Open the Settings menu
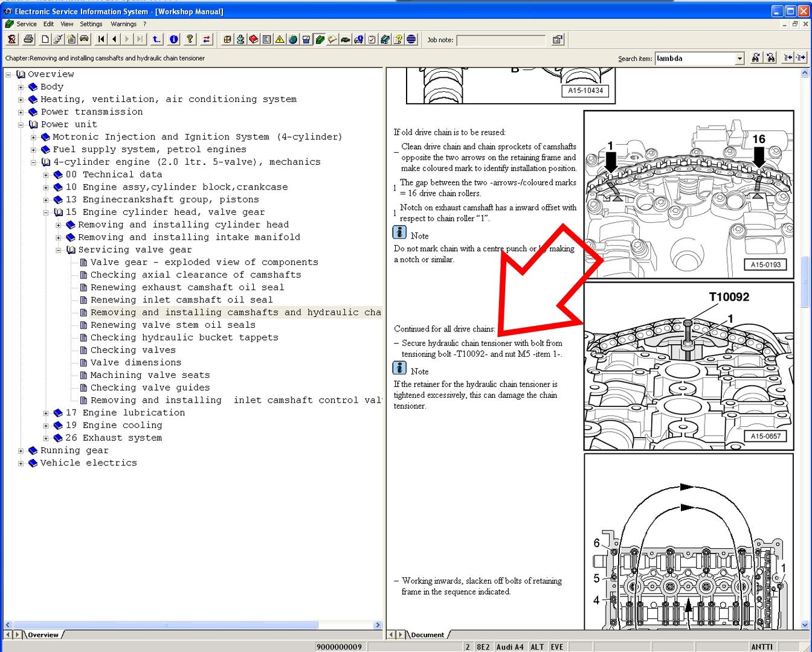The image size is (812, 652). pyautogui.click(x=91, y=24)
